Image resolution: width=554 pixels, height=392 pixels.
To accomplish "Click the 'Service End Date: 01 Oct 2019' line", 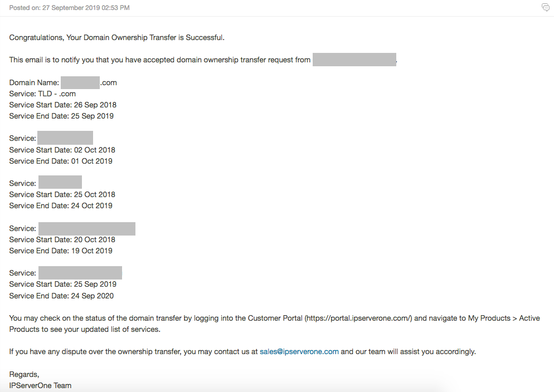I will [61, 161].
